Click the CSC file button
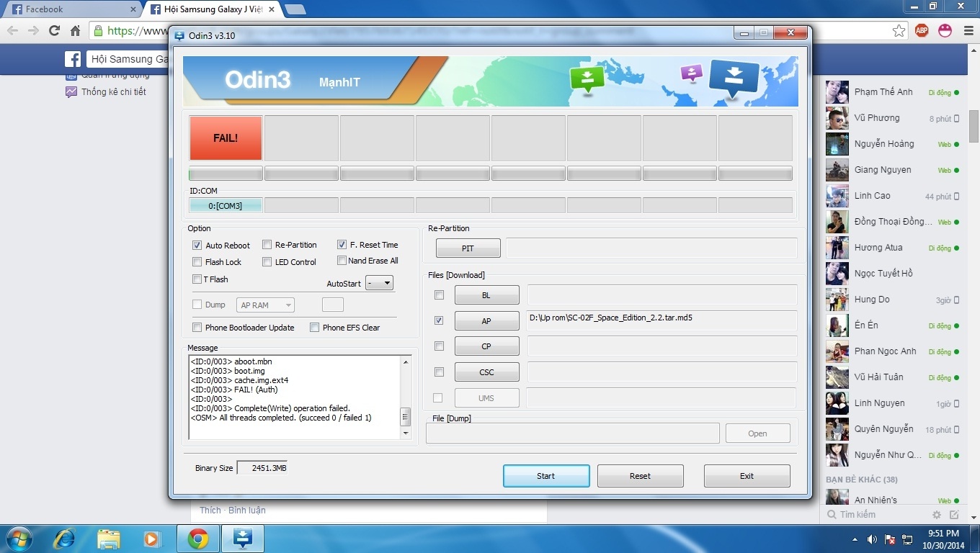 (x=486, y=372)
